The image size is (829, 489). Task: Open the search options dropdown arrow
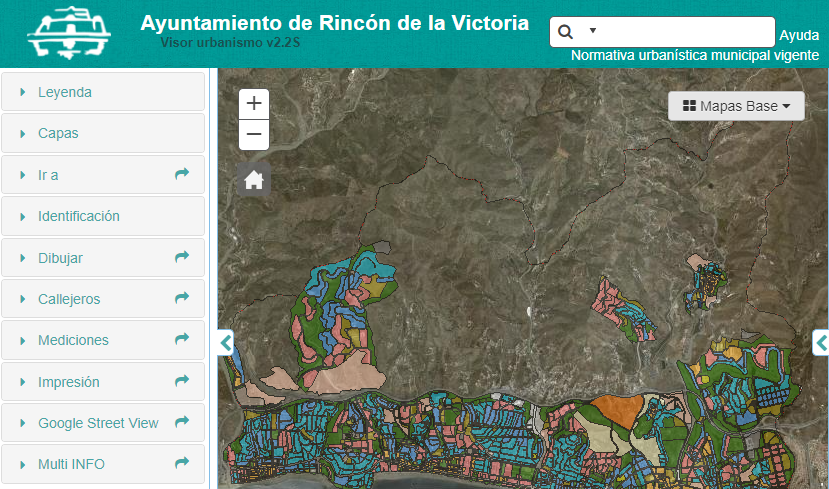[x=593, y=31]
